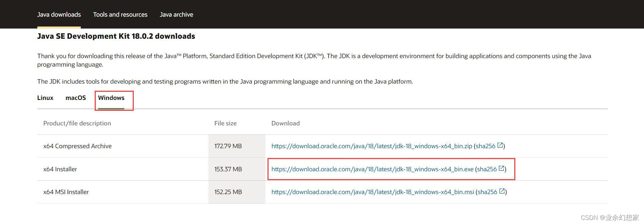The height and width of the screenshot is (224, 644).
Task: Open sha256 link for the zip archive
Action: coord(485,146)
